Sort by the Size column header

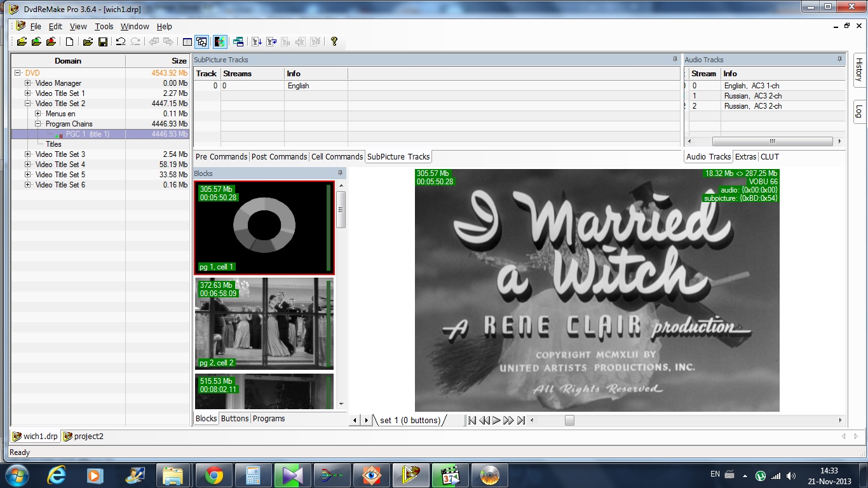point(158,61)
